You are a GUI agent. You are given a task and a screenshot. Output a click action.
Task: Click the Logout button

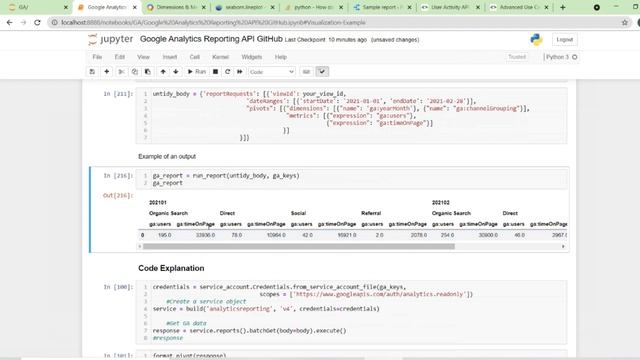pos(565,40)
